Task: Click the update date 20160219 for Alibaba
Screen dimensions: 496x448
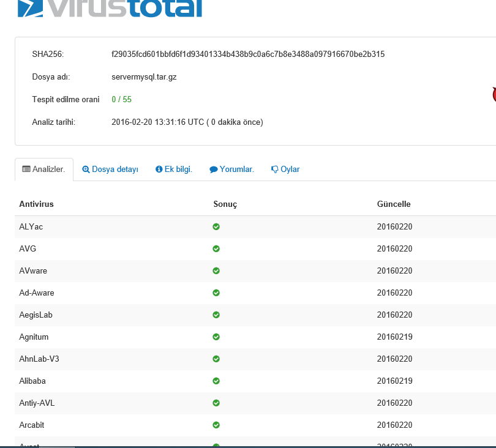Action: pyautogui.click(x=394, y=381)
